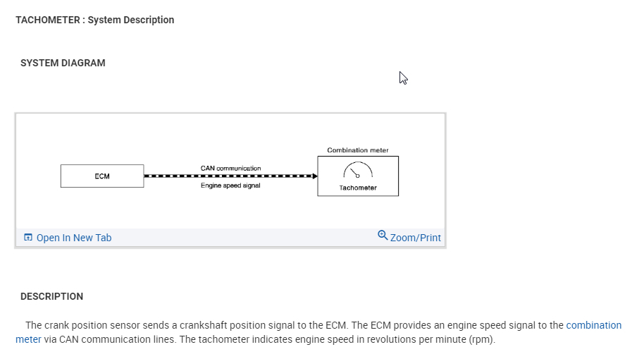Image resolution: width=644 pixels, height=359 pixels.
Task: Click the tachometer gauge icon in the diagram
Action: click(357, 171)
